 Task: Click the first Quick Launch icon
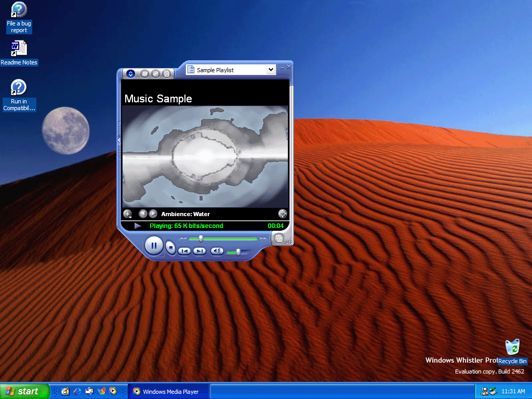65,391
